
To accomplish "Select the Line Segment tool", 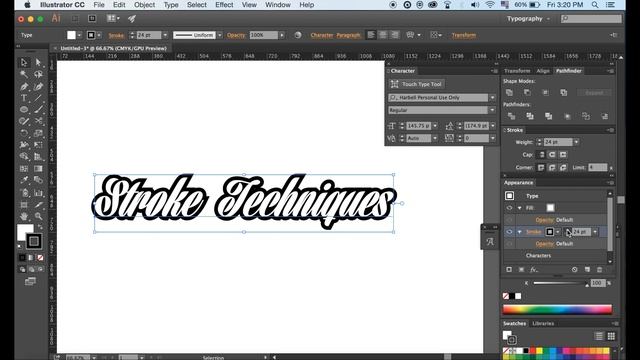I will pyautogui.click(x=38, y=98).
